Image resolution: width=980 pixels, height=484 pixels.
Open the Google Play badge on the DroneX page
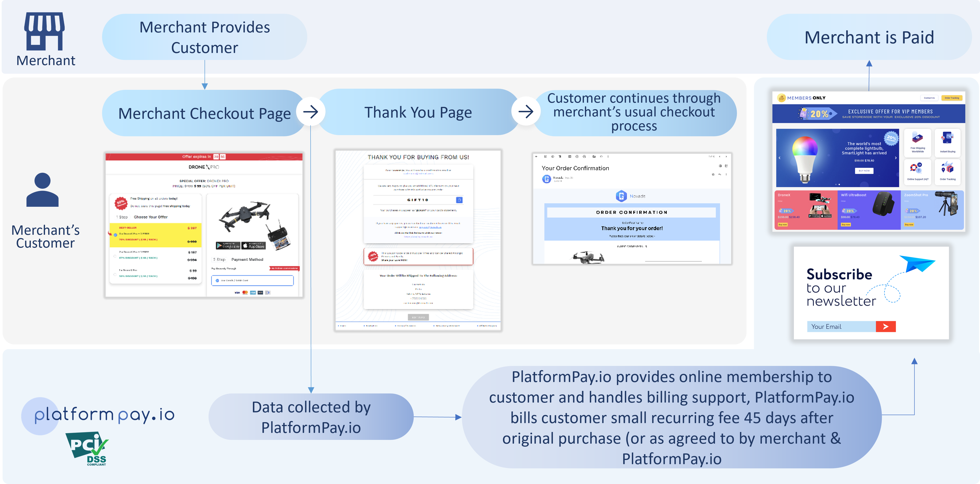228,246
